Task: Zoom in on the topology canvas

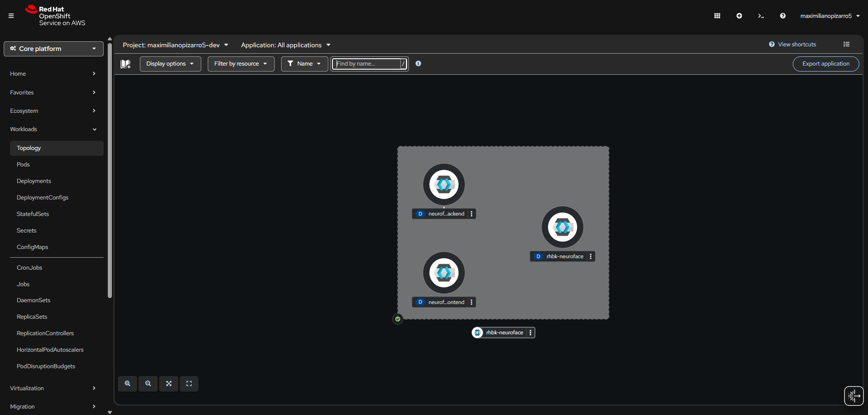Action: pos(127,384)
